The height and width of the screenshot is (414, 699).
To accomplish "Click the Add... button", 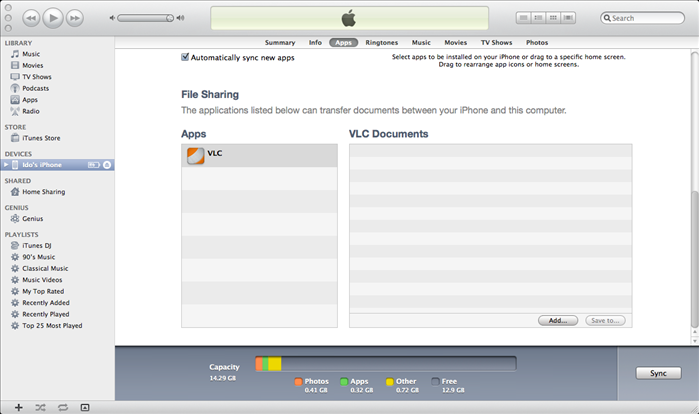I will (558, 320).
